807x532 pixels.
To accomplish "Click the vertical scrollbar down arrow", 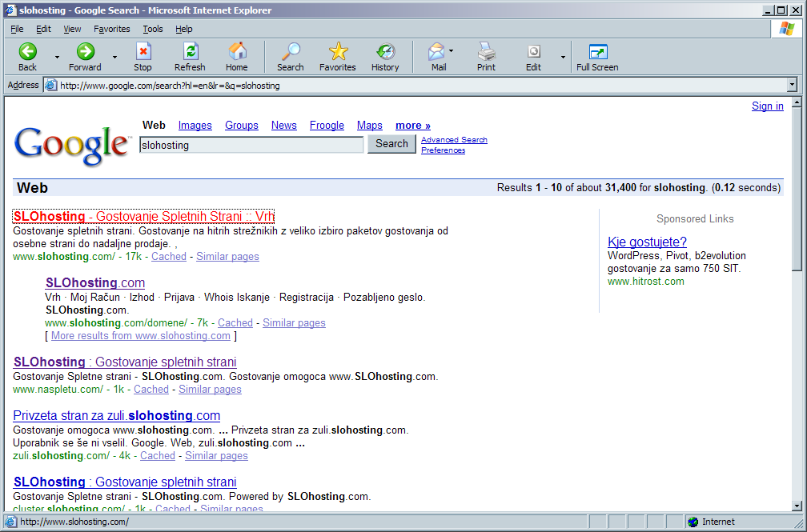I will coord(797,506).
